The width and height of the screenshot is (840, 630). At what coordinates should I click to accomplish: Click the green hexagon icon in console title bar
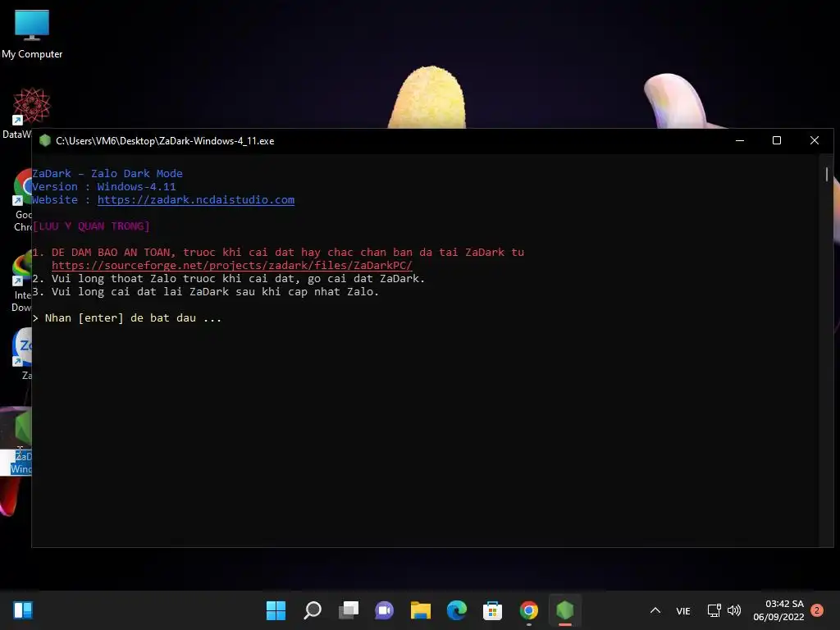(x=45, y=141)
